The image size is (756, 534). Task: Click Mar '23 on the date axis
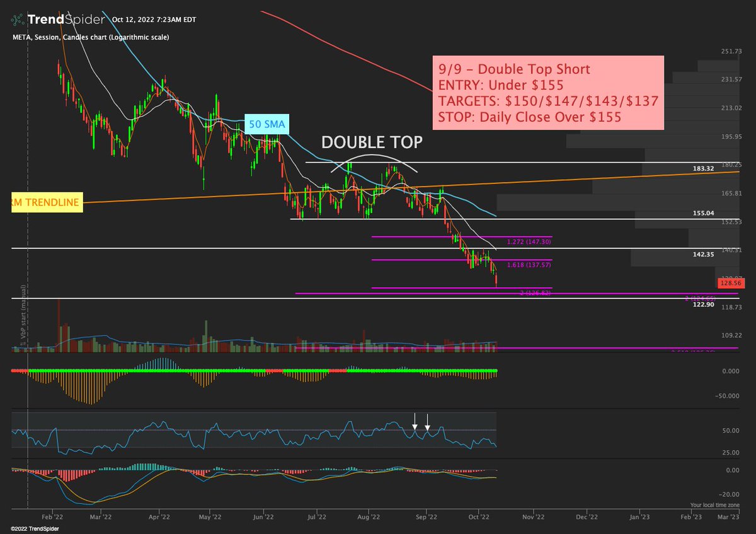729,516
